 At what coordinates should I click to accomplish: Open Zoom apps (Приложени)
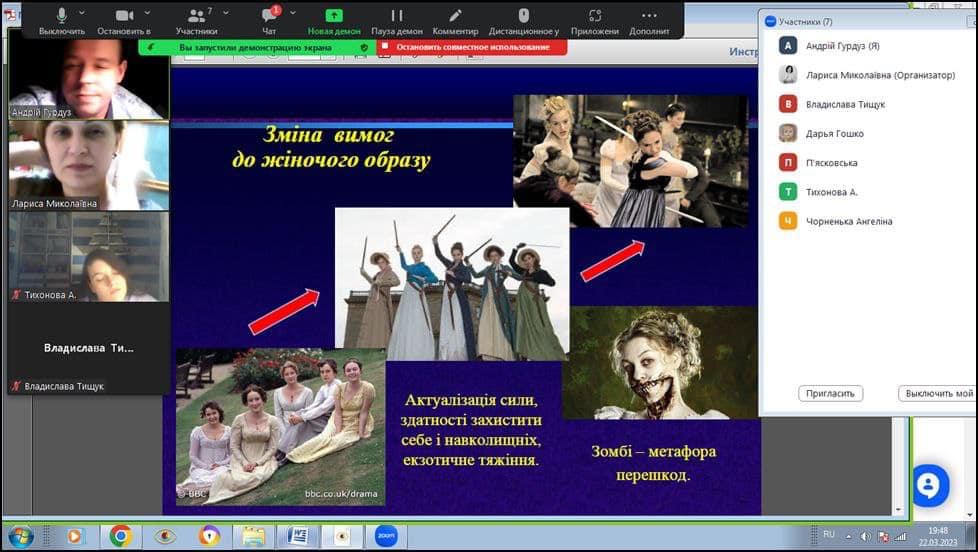point(595,21)
